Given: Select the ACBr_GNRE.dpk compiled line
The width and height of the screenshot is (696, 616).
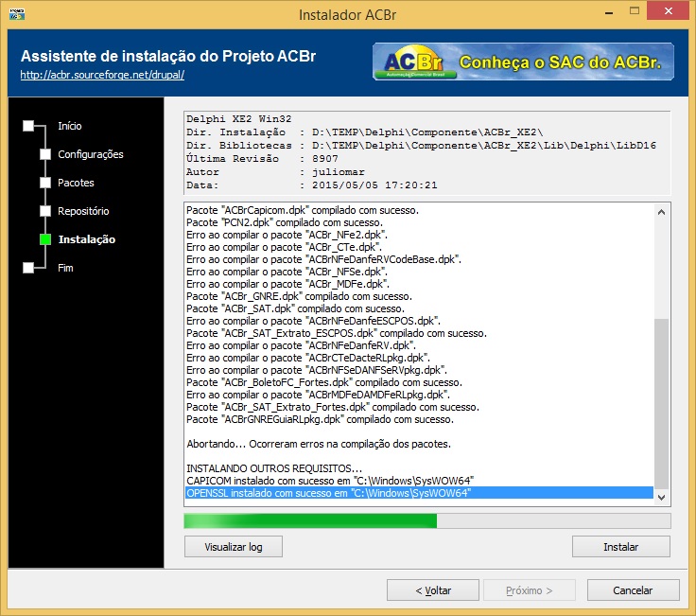Looking at the screenshot, I should (419, 296).
